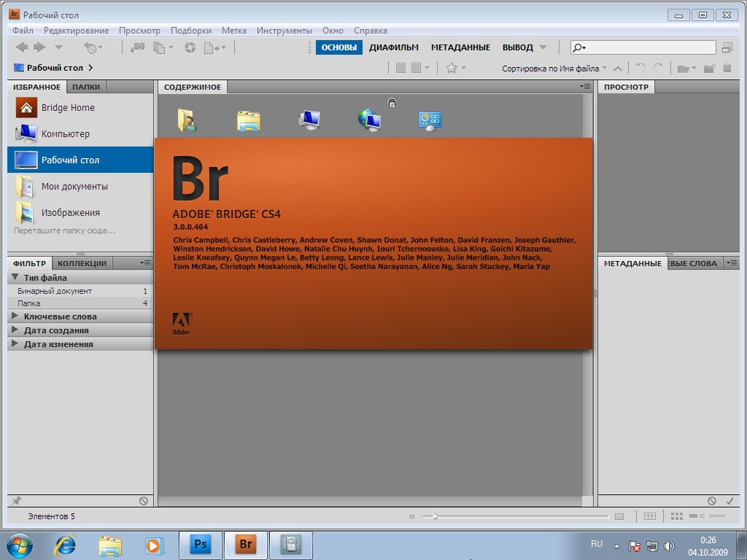Click the Windows Start button
The image size is (747, 560).
[x=20, y=545]
